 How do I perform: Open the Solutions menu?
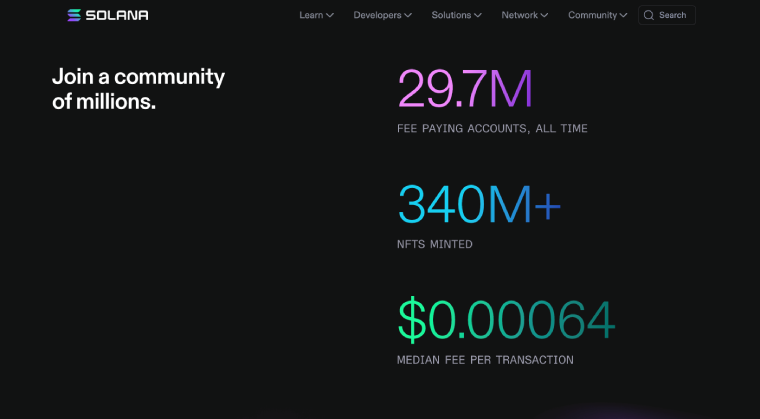pos(457,15)
